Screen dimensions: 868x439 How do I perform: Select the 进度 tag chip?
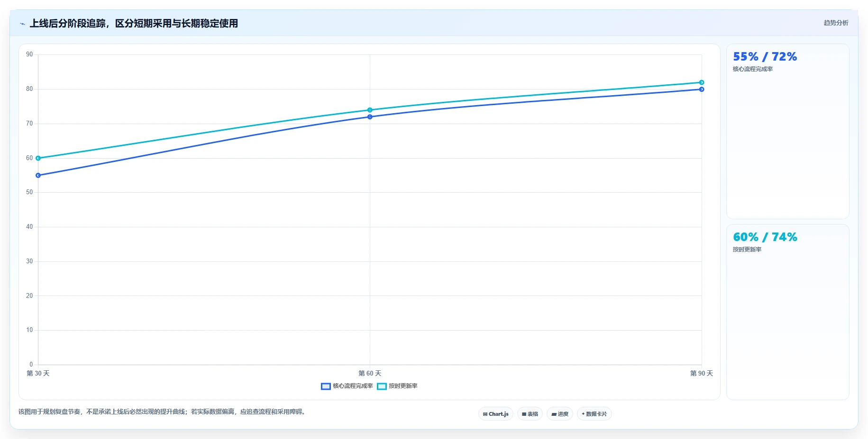(560, 414)
